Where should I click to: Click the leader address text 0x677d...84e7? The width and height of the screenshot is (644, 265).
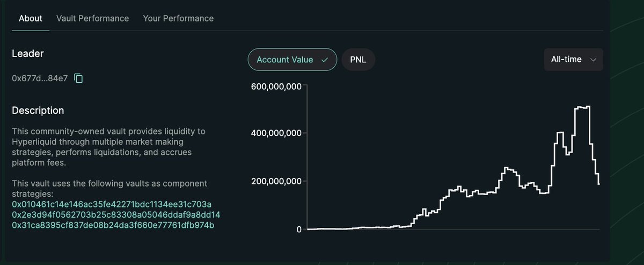(40, 78)
